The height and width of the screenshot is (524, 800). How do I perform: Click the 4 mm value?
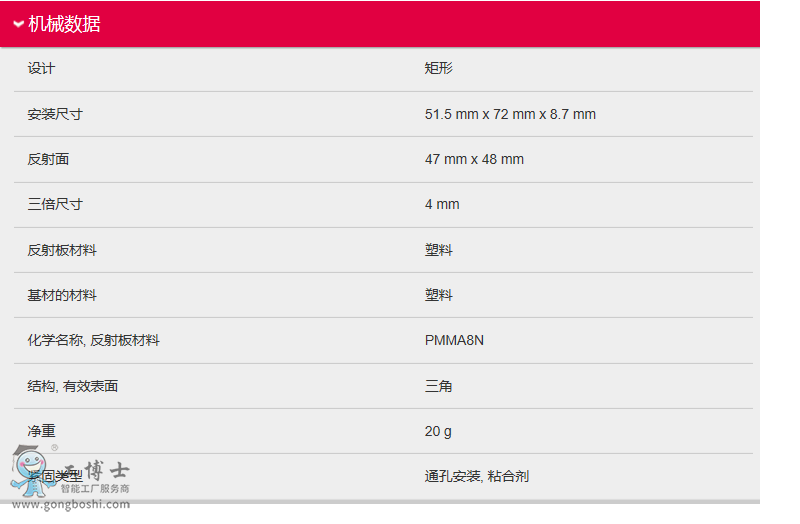click(x=442, y=204)
